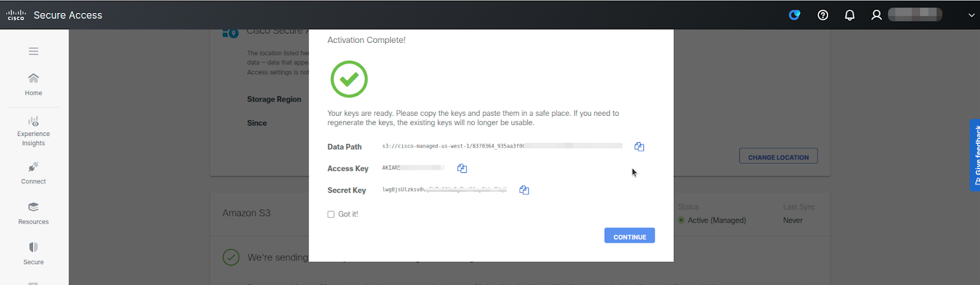Copy the Data Path value
980x285 pixels.
point(639,146)
